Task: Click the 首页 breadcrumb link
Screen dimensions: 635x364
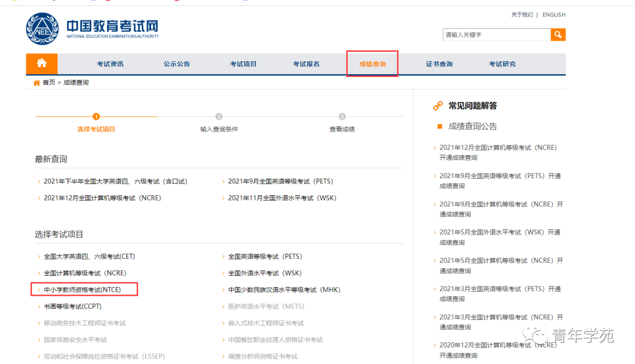Action: point(49,83)
